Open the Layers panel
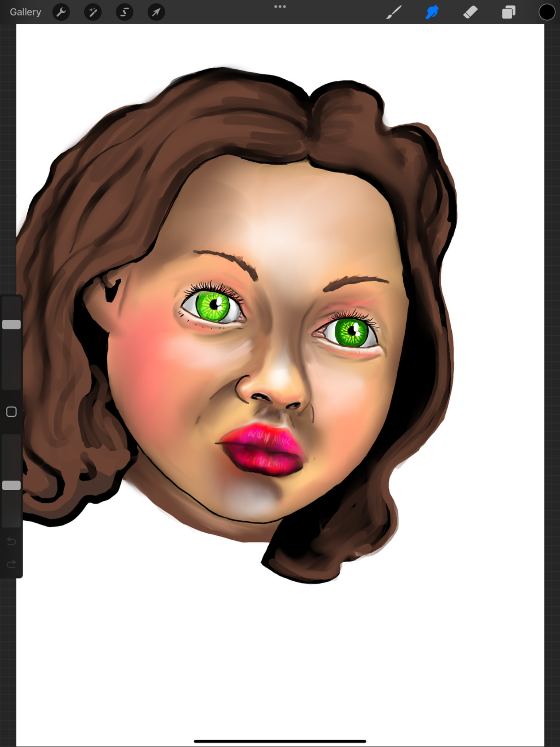This screenshot has width=560, height=747. [508, 12]
